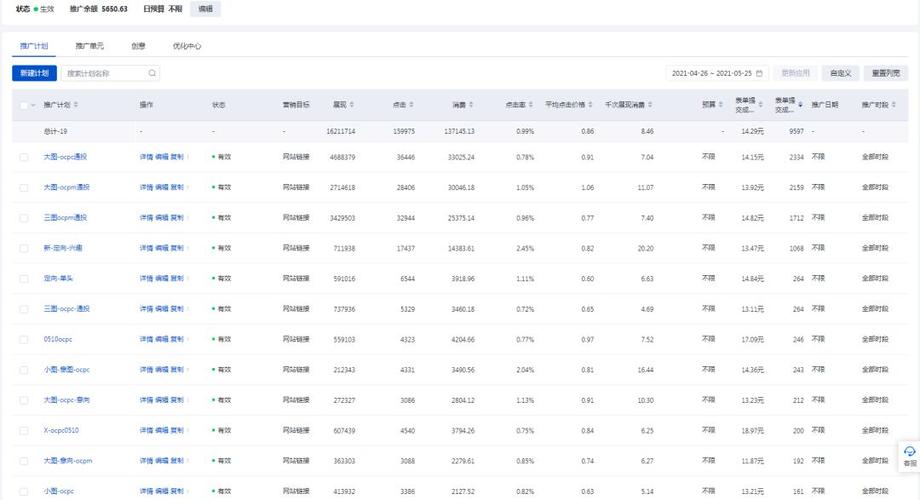Switch to the 推广单元 tab
The image size is (920, 500).
89,46
